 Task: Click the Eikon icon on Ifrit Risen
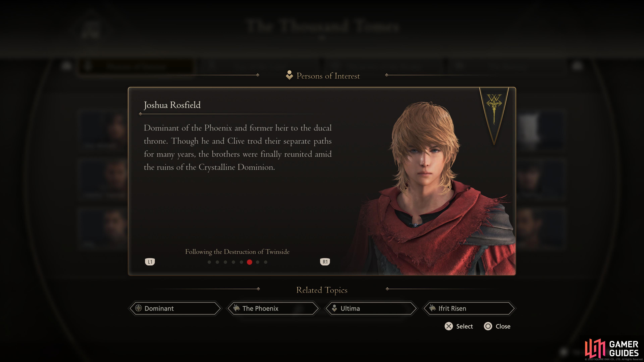[x=433, y=308]
